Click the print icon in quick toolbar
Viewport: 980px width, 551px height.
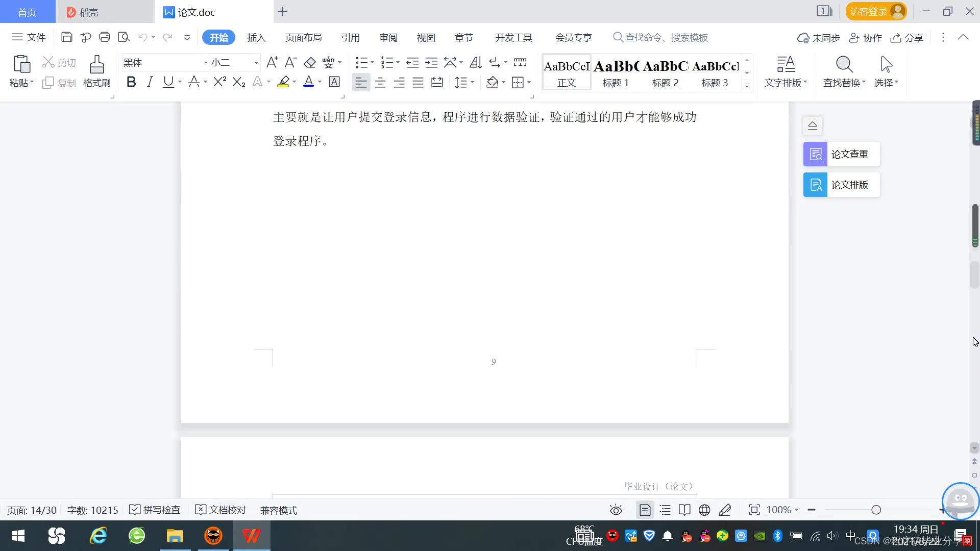tap(105, 37)
